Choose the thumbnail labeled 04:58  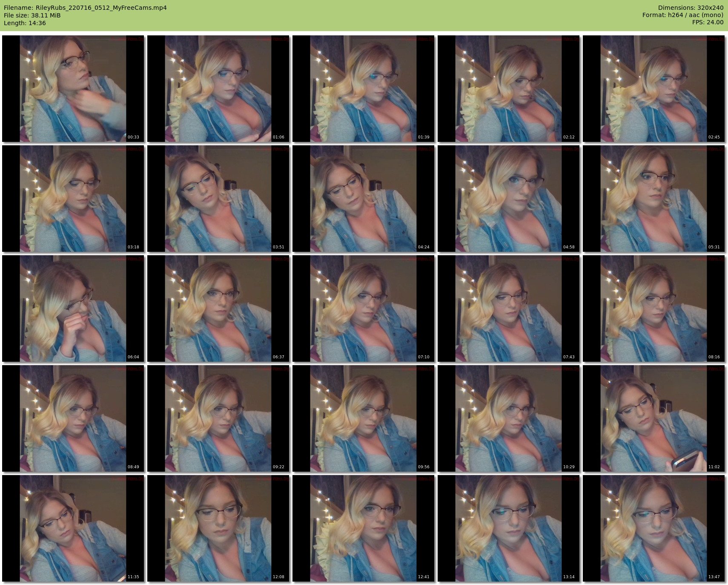click(509, 199)
